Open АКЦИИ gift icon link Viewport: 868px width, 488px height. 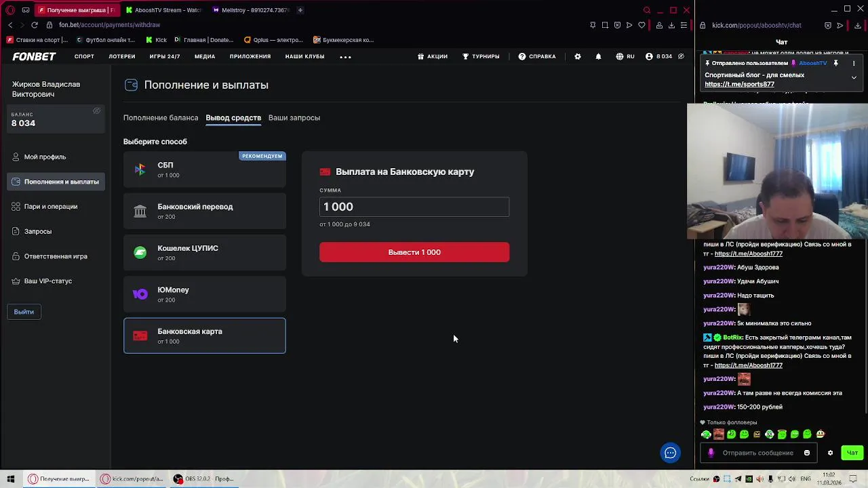click(433, 57)
